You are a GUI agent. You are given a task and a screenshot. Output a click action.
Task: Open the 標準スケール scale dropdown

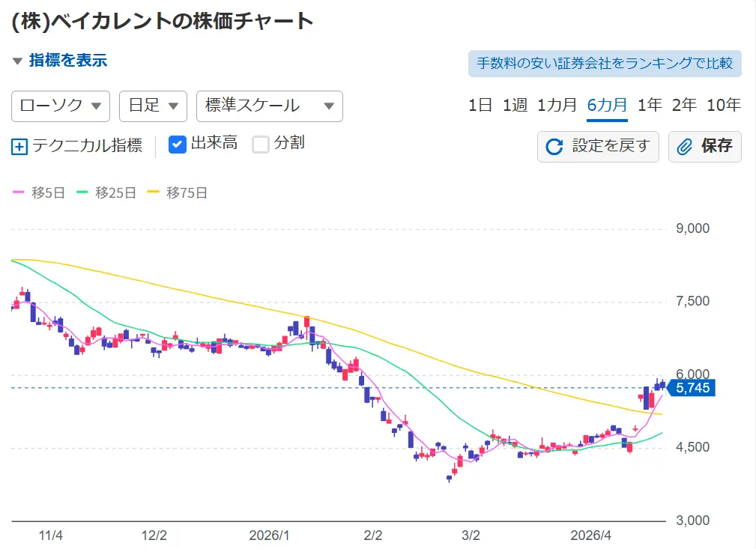coord(269,106)
